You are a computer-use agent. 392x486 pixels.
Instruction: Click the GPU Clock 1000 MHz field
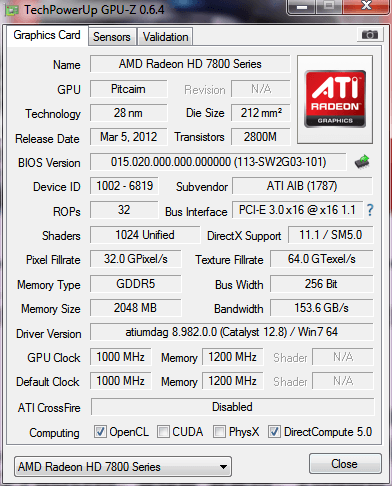(120, 357)
